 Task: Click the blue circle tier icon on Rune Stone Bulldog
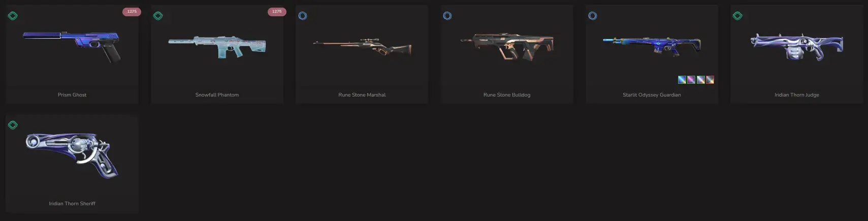pos(447,16)
